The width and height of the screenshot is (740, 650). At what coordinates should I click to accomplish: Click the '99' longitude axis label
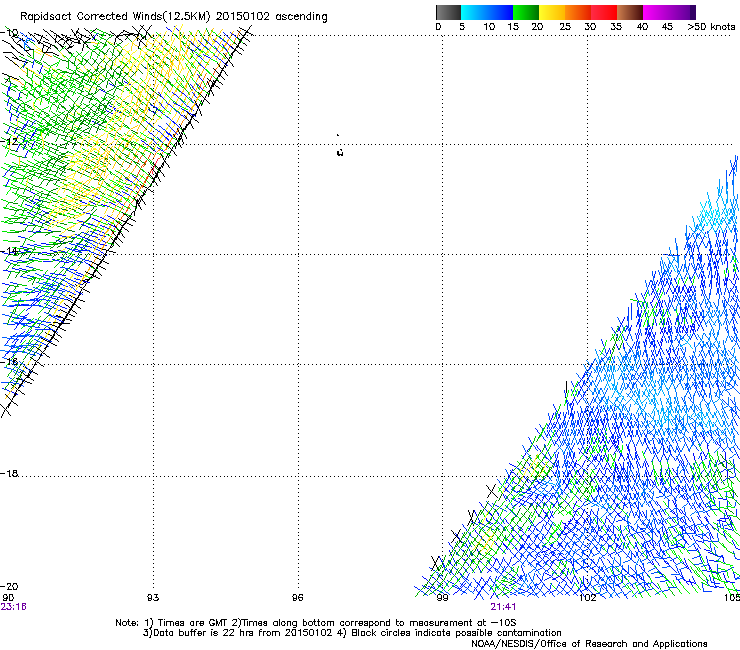point(442,598)
